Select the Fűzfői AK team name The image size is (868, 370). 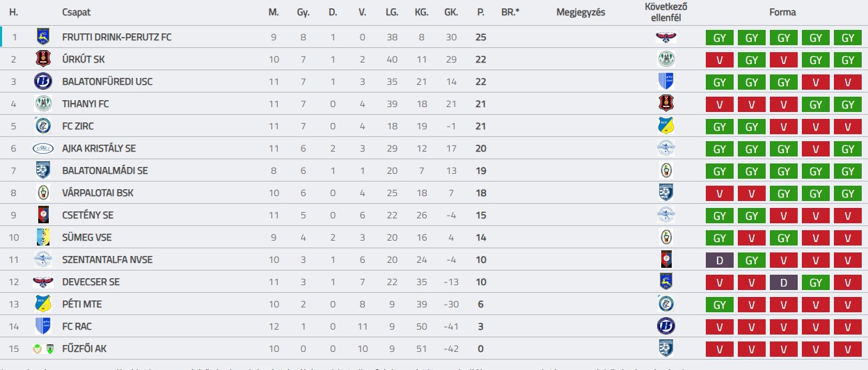click(84, 348)
